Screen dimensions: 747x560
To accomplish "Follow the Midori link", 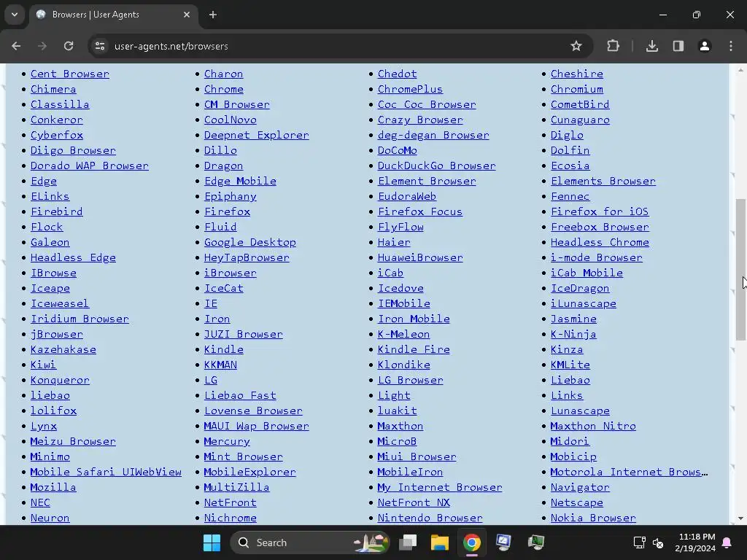I will point(570,441).
